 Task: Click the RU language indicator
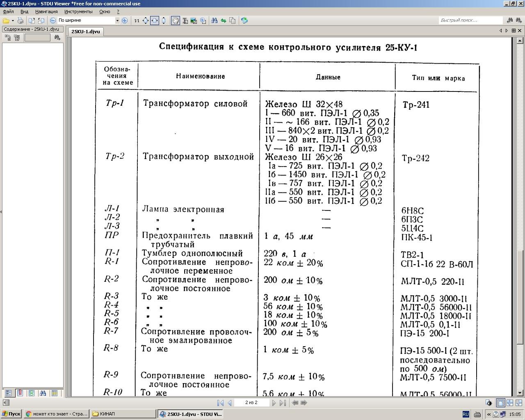coord(466,414)
